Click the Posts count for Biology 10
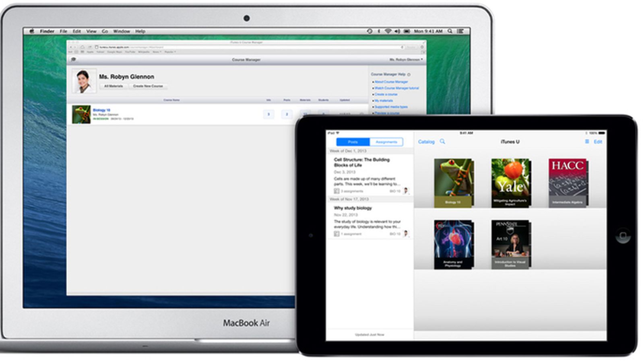Viewport: 644px width, 362px height. pyautogui.click(x=287, y=114)
